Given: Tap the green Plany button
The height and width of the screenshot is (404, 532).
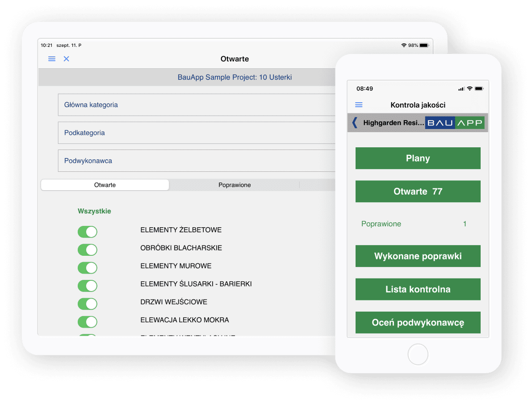Looking at the screenshot, I should (418, 158).
